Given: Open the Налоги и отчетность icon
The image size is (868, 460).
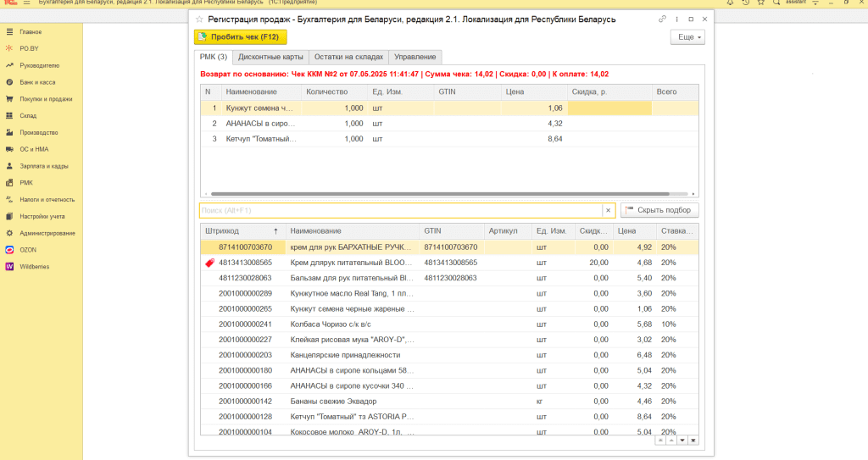Looking at the screenshot, I should [x=9, y=199].
